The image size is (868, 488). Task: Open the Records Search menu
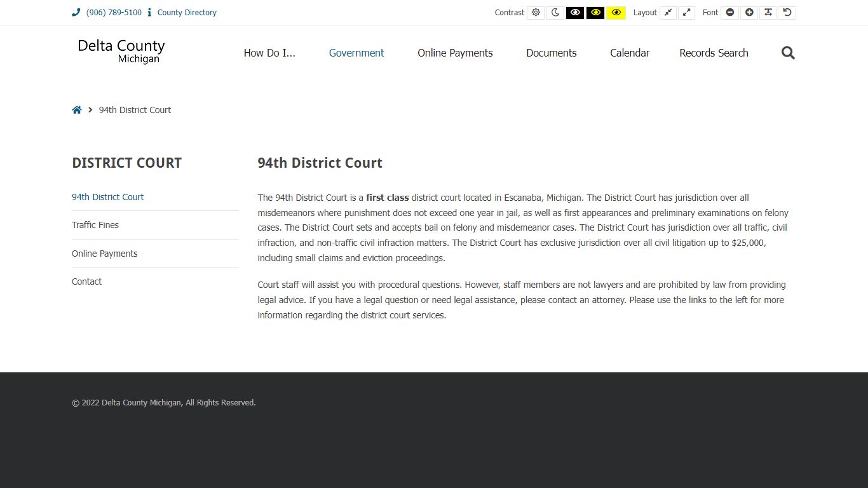(x=714, y=53)
